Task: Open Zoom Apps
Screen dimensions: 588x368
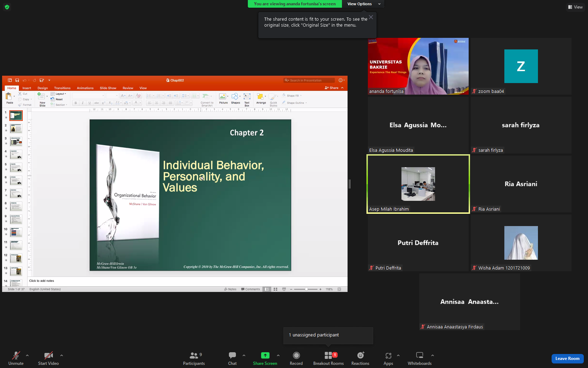Action: (388, 359)
